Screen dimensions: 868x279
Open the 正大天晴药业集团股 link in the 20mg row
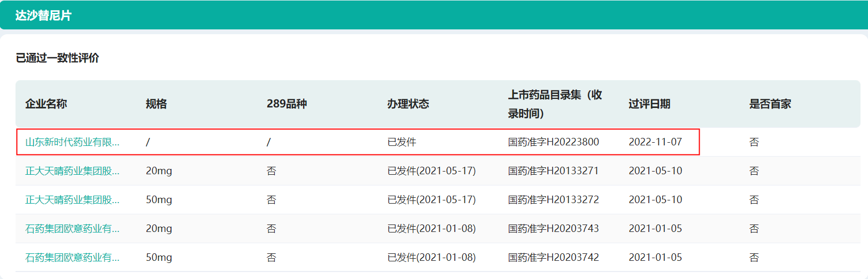72,171
